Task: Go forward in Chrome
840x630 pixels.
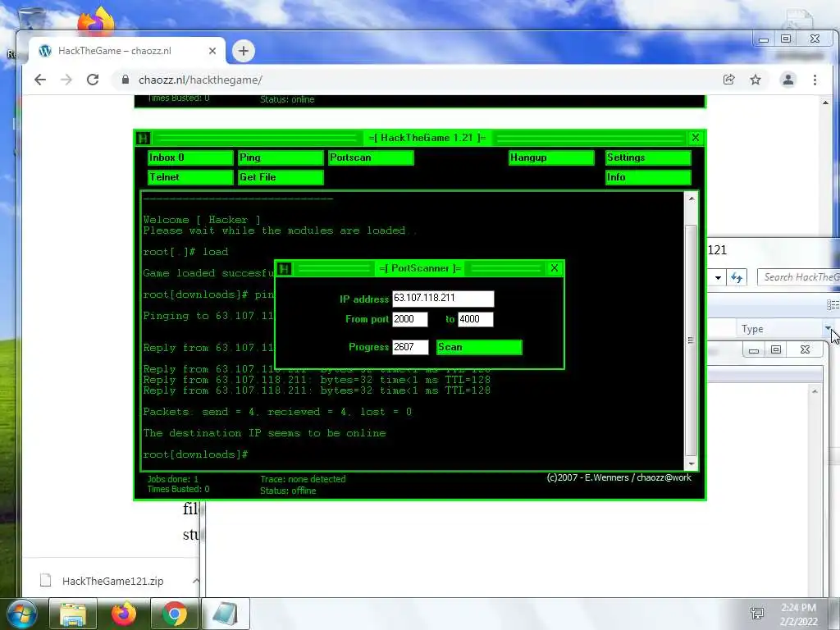Action: coord(66,80)
